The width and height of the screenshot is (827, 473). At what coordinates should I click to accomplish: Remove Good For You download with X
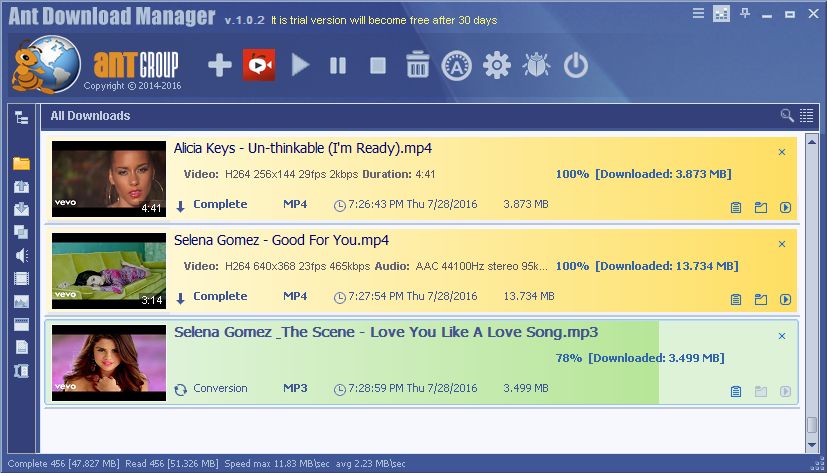pyautogui.click(x=782, y=244)
